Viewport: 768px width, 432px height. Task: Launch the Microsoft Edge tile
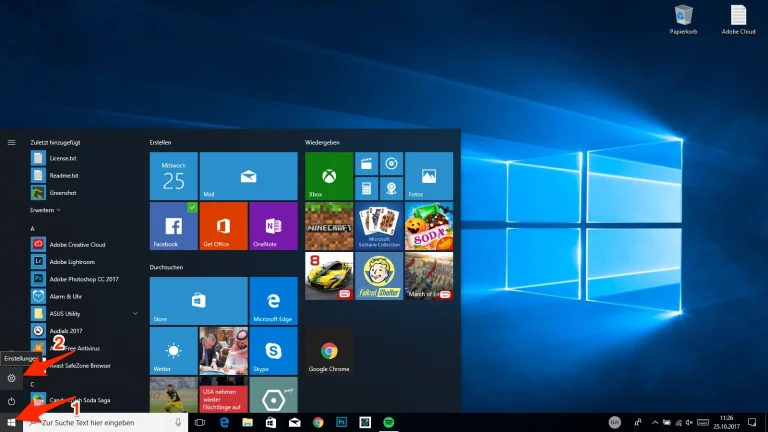coord(273,301)
